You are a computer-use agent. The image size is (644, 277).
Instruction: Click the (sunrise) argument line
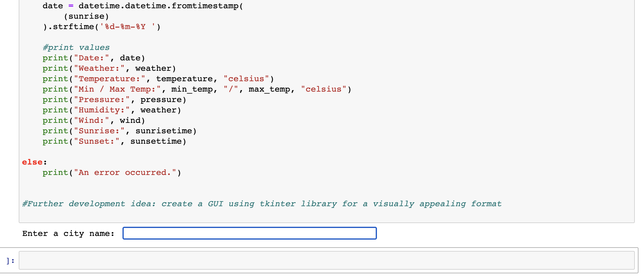pos(86,16)
